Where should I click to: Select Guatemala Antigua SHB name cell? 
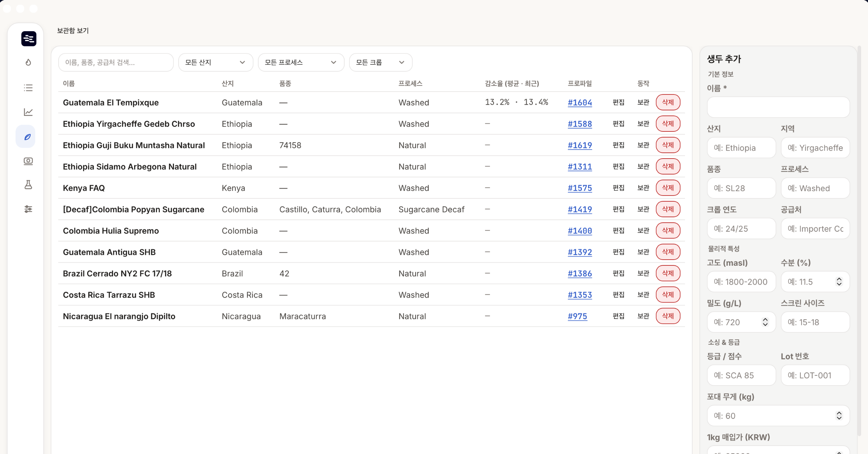click(x=109, y=252)
